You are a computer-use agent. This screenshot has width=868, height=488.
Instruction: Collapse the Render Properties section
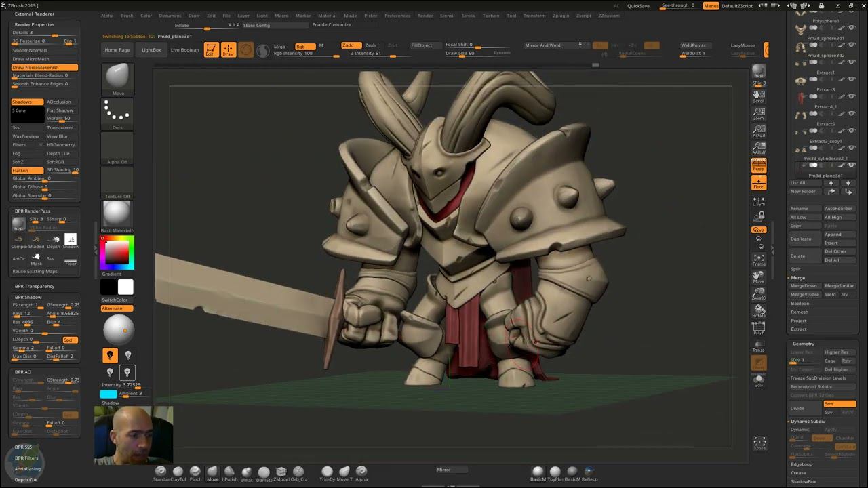pyautogui.click(x=35, y=24)
